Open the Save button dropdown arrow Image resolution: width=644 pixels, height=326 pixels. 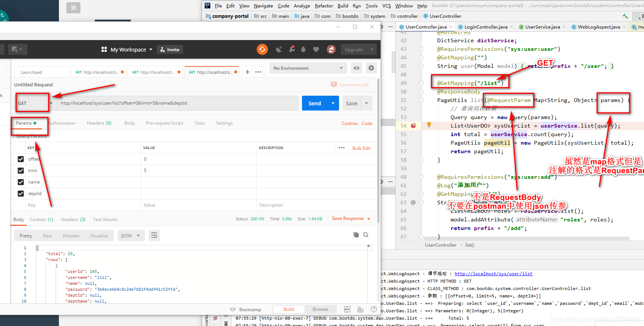coord(366,103)
